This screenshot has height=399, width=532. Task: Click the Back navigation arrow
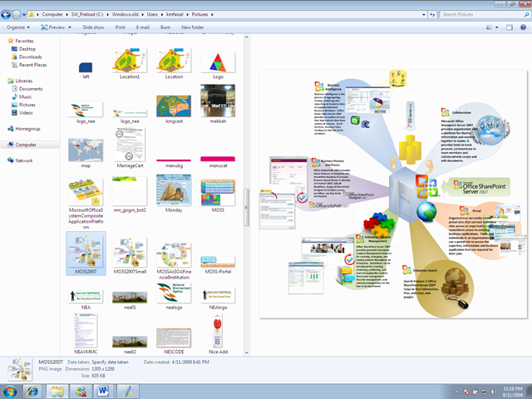(x=6, y=15)
